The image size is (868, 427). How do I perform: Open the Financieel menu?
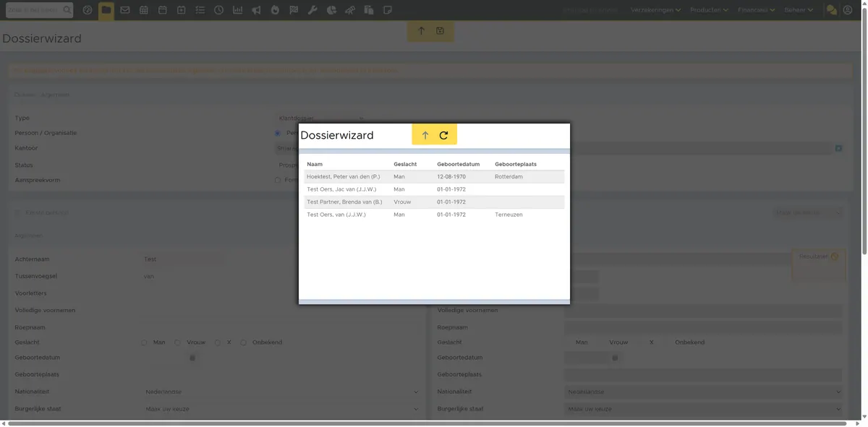[x=756, y=10]
